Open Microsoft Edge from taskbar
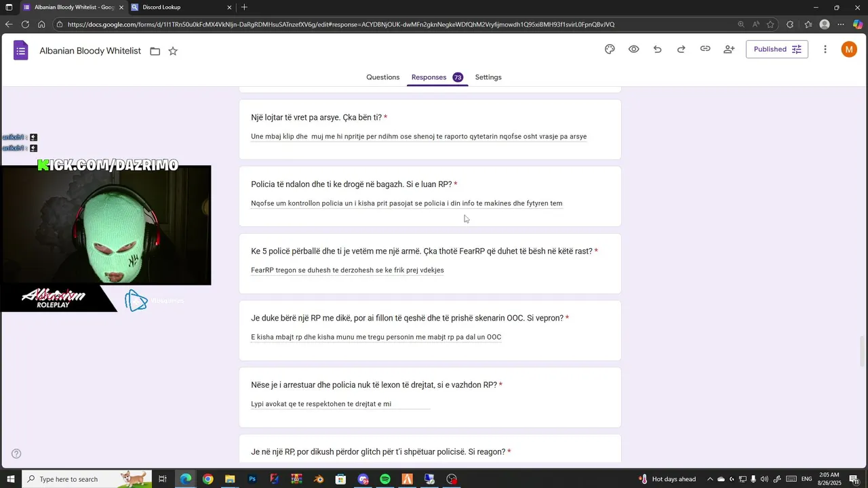The image size is (868, 488). pyautogui.click(x=185, y=479)
